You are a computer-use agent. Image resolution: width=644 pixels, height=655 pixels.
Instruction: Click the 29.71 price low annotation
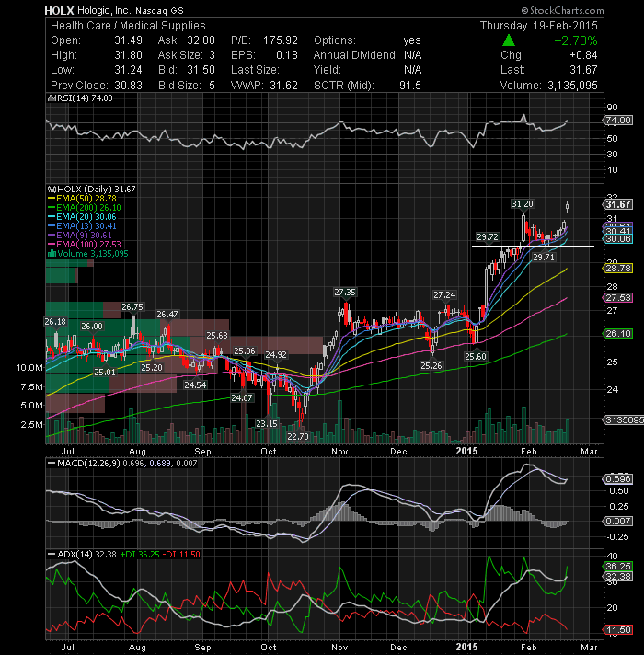[x=544, y=258]
